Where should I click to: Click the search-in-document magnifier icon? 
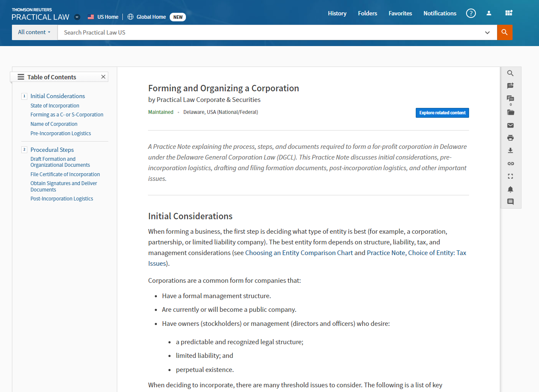(510, 73)
